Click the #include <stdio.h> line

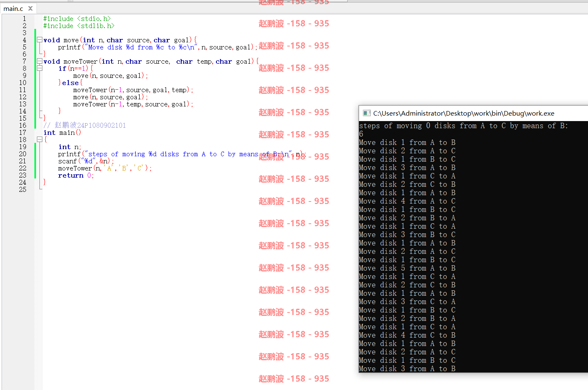[77, 18]
